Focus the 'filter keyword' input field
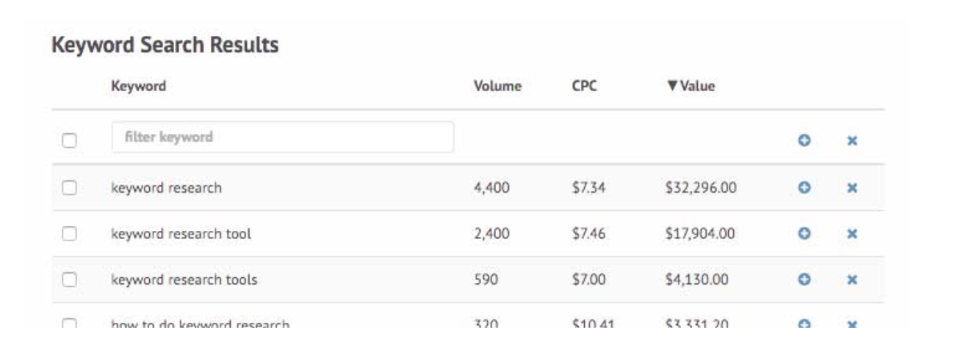Image resolution: width=980 pixels, height=353 pixels. pos(283,137)
